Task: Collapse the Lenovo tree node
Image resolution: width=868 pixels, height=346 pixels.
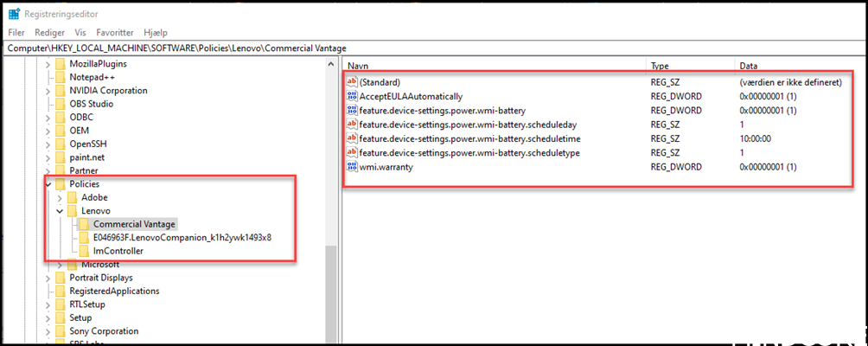Action: 60,211
